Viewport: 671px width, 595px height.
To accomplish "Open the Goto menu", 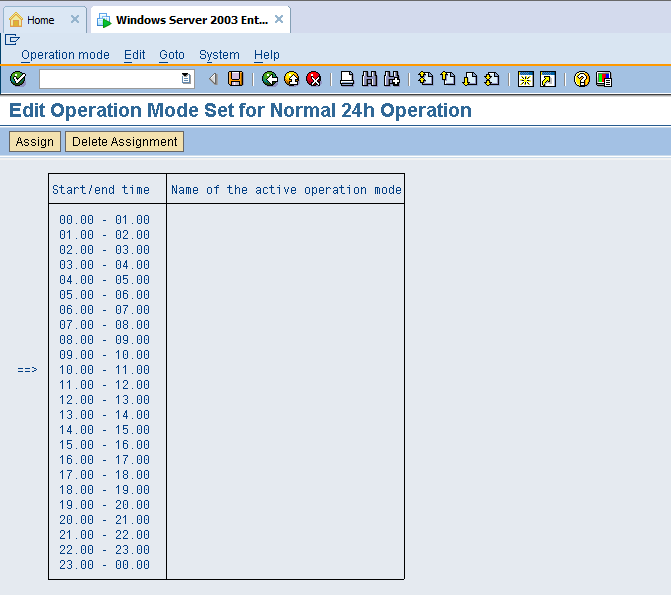I will 172,55.
